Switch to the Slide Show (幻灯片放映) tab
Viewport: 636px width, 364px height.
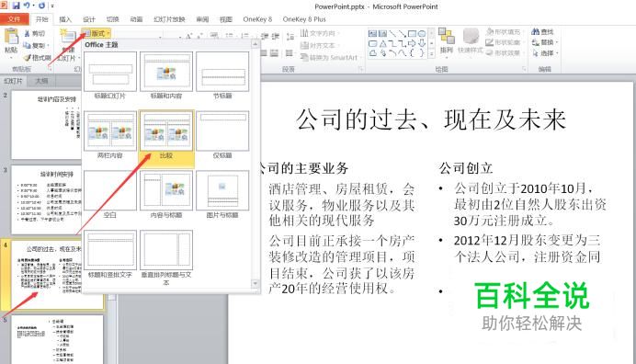click(169, 19)
